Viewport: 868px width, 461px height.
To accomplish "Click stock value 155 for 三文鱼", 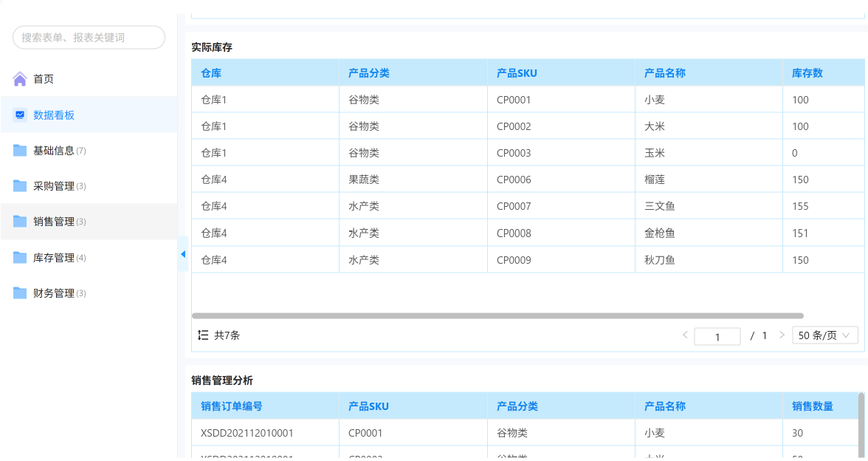I will (x=824, y=206).
